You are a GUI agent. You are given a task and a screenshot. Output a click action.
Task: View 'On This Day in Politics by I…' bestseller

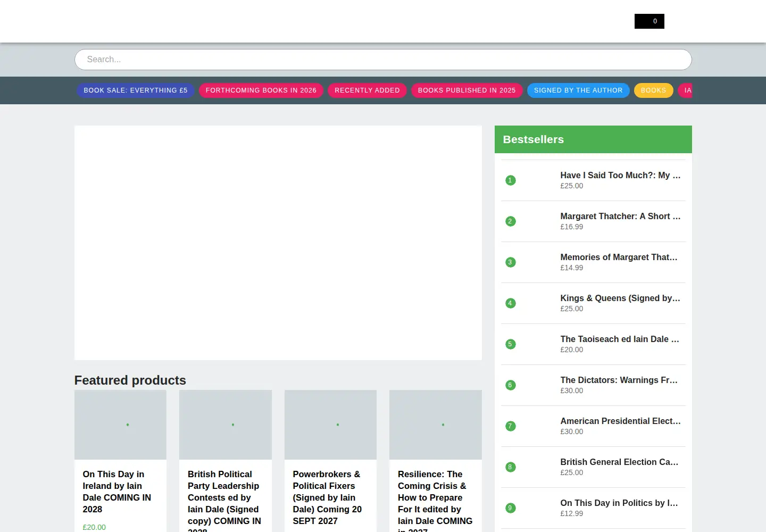click(619, 503)
